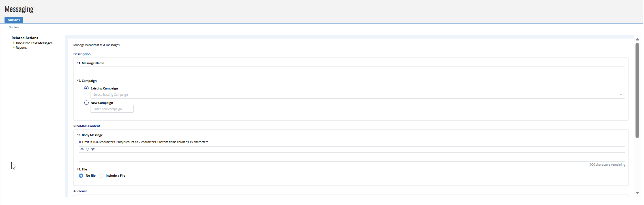Click the scroll up arrow icon
The width and height of the screenshot is (644, 205).
point(637,39)
